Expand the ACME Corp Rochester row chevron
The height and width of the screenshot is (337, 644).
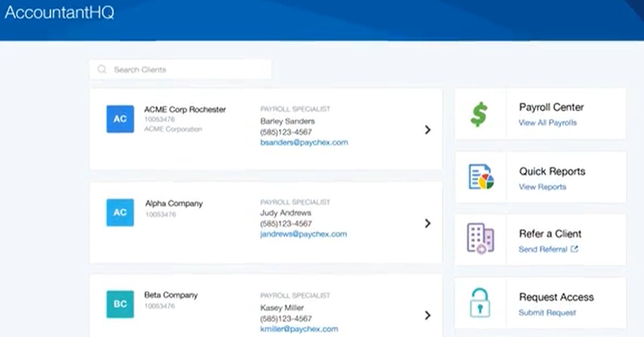click(427, 130)
